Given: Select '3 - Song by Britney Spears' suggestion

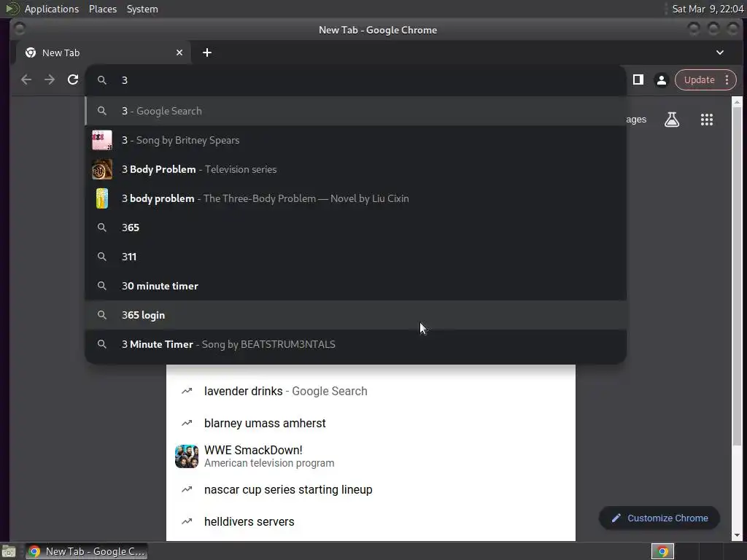Looking at the screenshot, I should [x=355, y=140].
